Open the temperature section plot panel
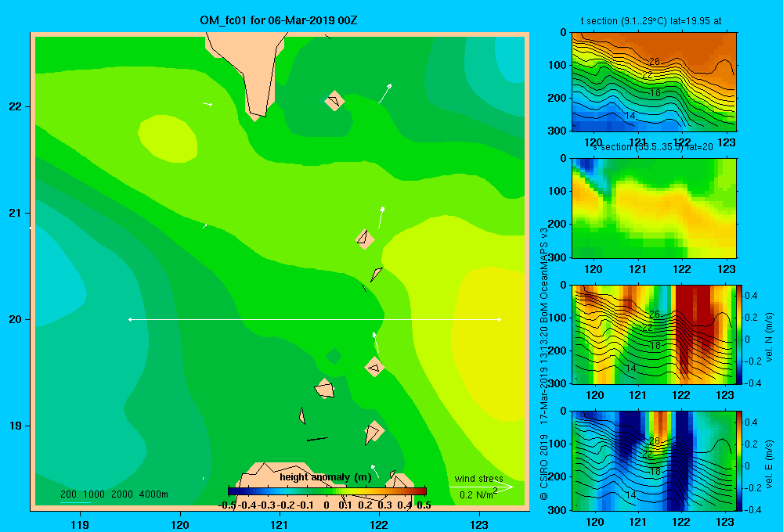The image size is (783, 532). click(x=654, y=82)
